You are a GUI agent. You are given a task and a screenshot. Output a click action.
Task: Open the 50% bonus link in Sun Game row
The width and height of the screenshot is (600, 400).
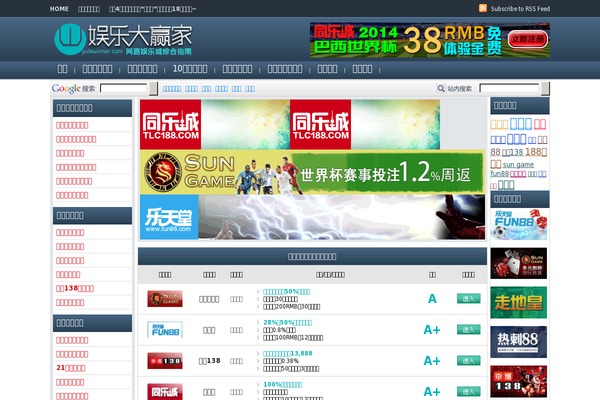coord(287,291)
